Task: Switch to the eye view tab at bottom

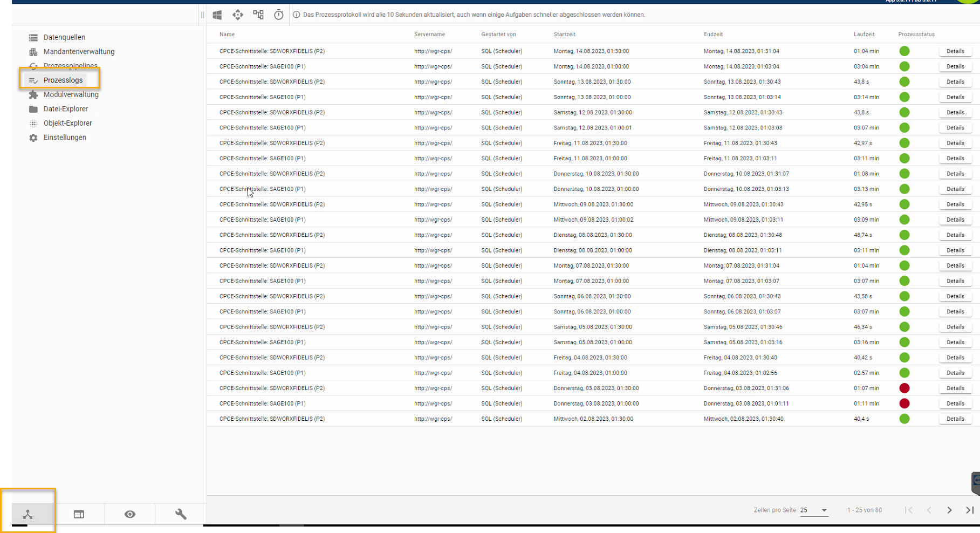Action: (130, 514)
